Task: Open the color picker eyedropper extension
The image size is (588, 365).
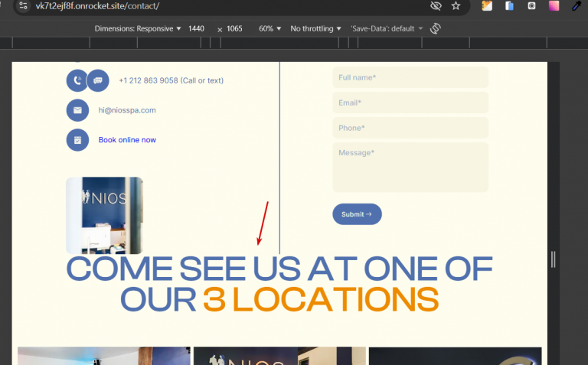Action: 577,5
